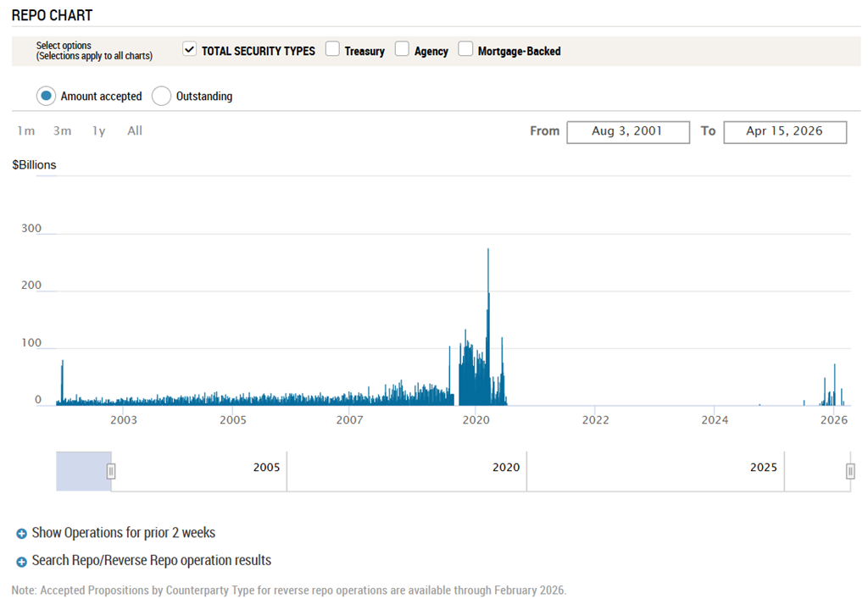The image size is (868, 599).
Task: Switch chart range to 3m
Action: pos(62,130)
